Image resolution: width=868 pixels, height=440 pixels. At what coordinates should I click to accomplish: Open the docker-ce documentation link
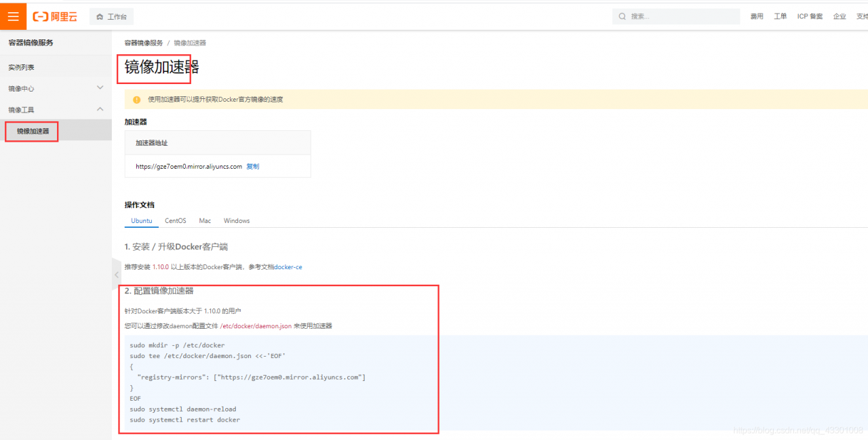[x=288, y=267]
